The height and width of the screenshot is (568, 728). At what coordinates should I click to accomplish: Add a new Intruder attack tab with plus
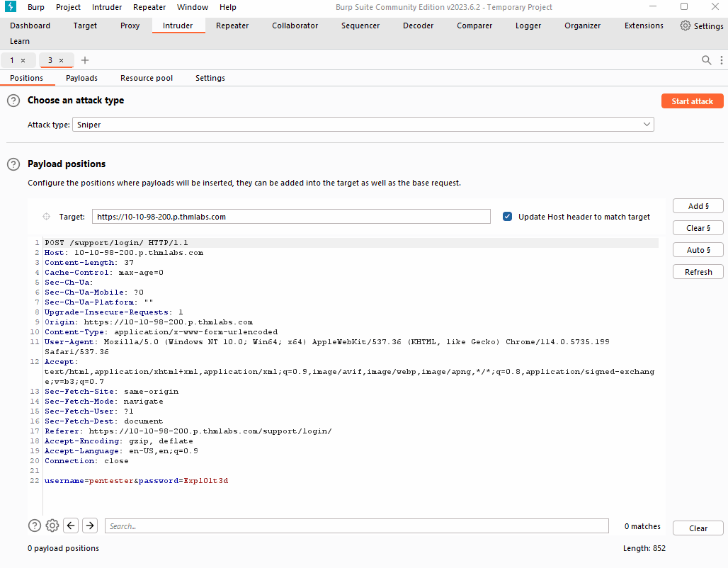85,60
